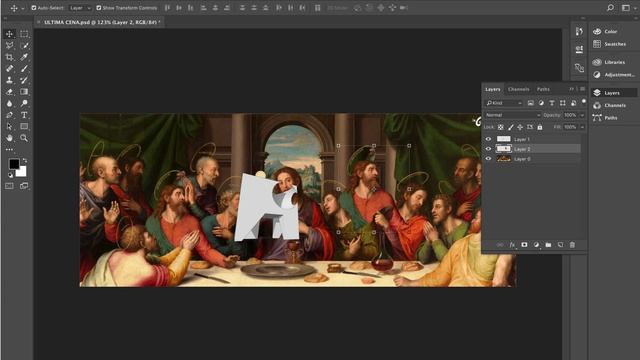
Task: Select the Layers tab
Action: [493, 89]
